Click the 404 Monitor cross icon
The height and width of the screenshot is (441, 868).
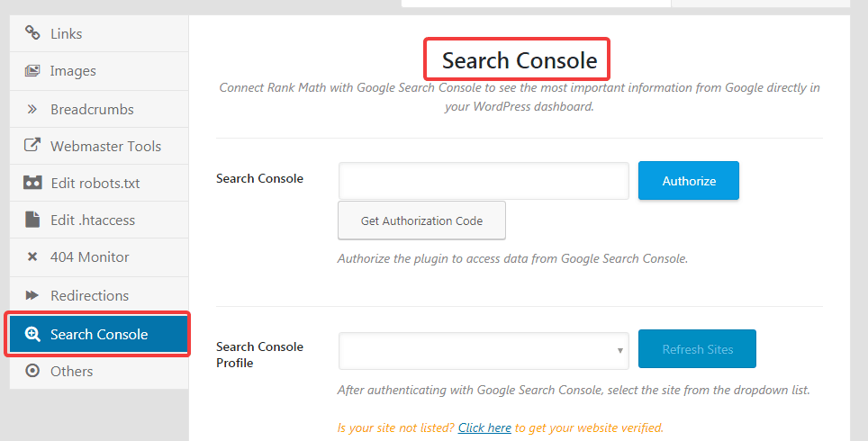[32, 256]
